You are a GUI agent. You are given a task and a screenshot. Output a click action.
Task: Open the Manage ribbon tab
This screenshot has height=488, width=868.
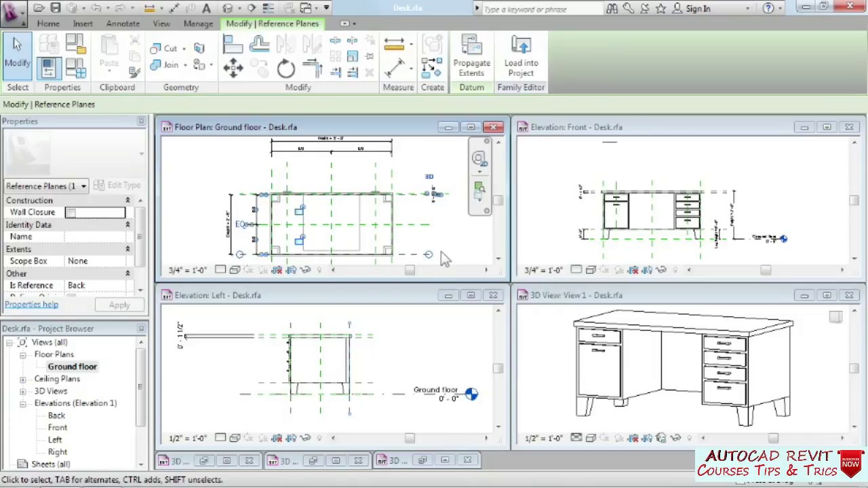pos(198,24)
